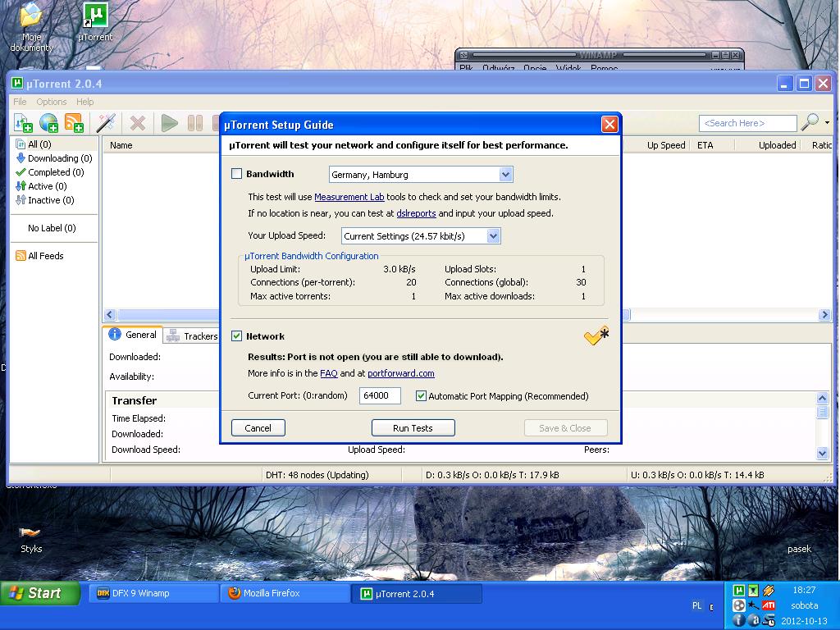The width and height of the screenshot is (840, 630).
Task: Open the File menu
Action: coord(20,101)
